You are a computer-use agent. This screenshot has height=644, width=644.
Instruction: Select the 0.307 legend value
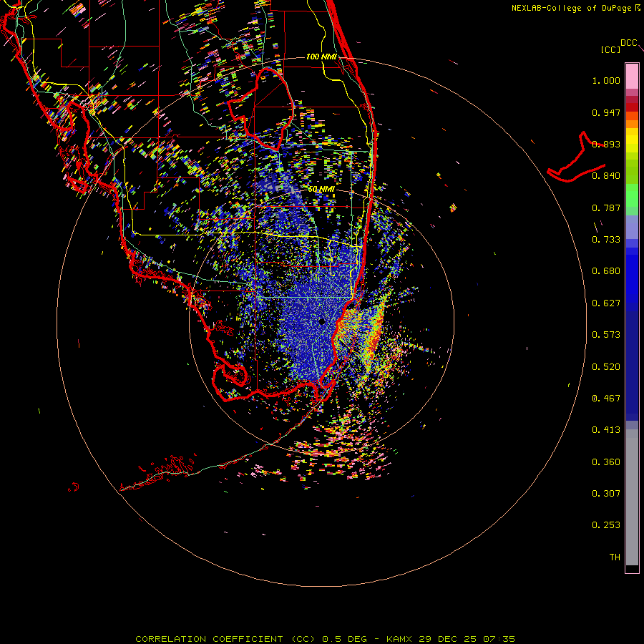[x=606, y=494]
